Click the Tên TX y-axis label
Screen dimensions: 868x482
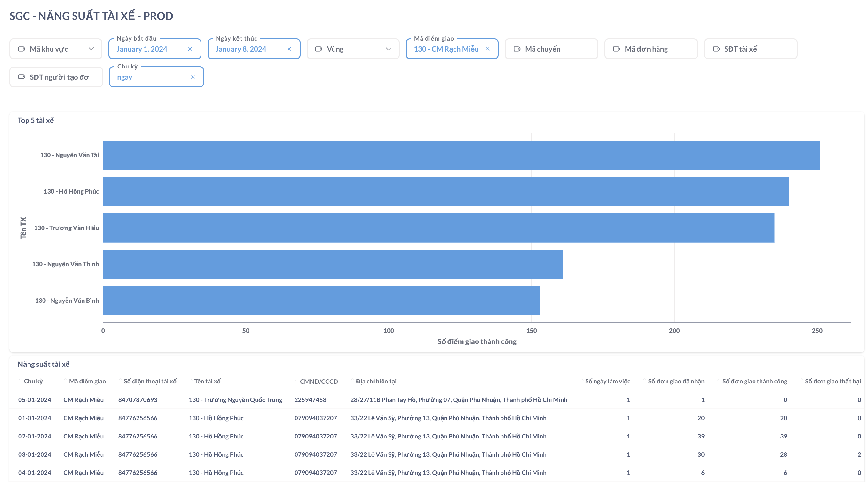pyautogui.click(x=23, y=228)
